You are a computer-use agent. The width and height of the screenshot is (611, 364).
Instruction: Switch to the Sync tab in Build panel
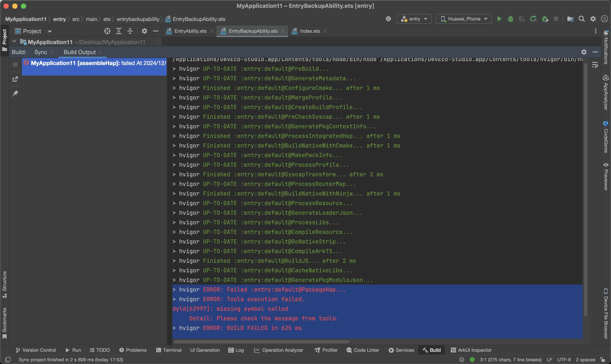coord(41,52)
